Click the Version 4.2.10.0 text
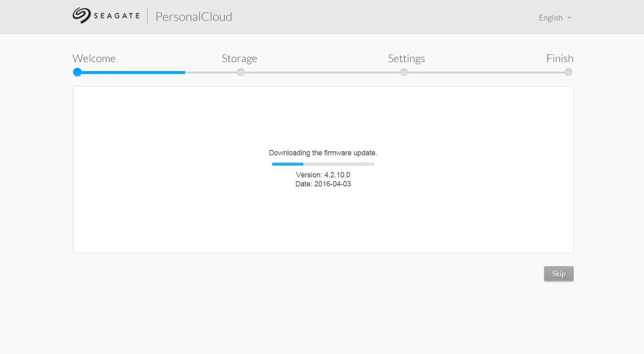The image size is (644, 354). [x=323, y=175]
